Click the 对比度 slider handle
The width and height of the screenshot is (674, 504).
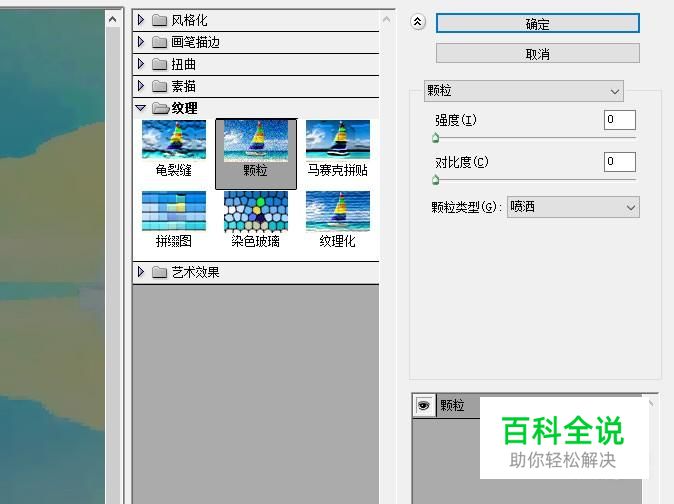click(435, 180)
